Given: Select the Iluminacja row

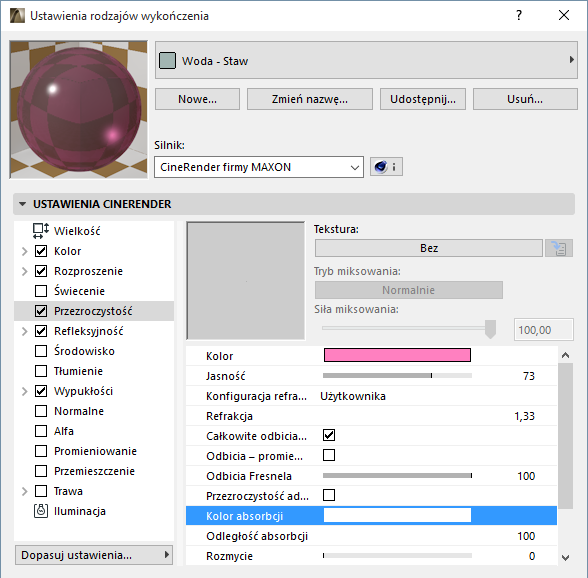Looking at the screenshot, I should (x=94, y=511).
